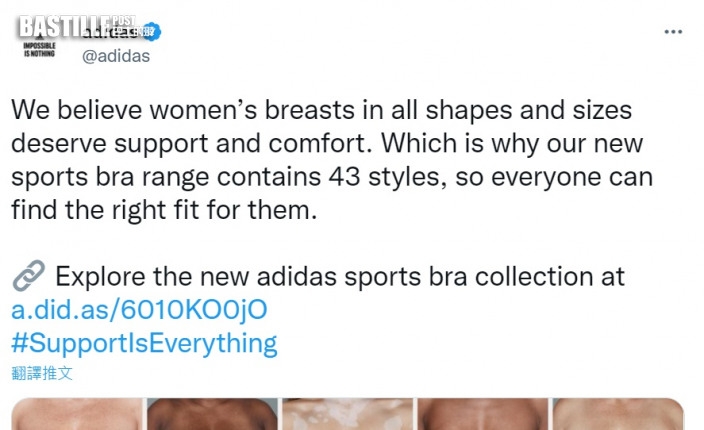
Task: Open the tweet's more options menu
Action: 673,31
